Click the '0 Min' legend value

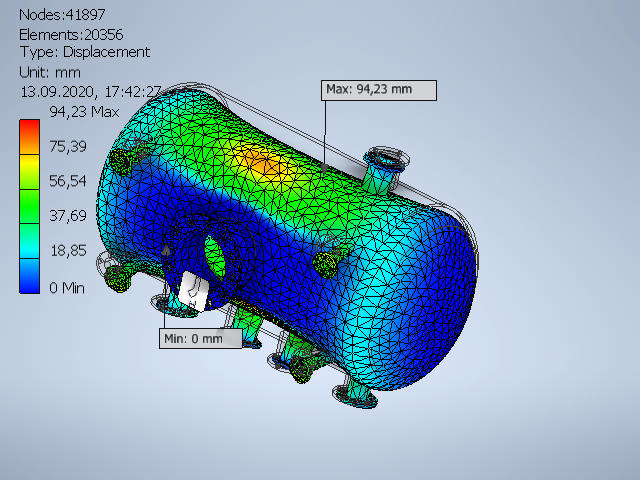click(x=67, y=288)
